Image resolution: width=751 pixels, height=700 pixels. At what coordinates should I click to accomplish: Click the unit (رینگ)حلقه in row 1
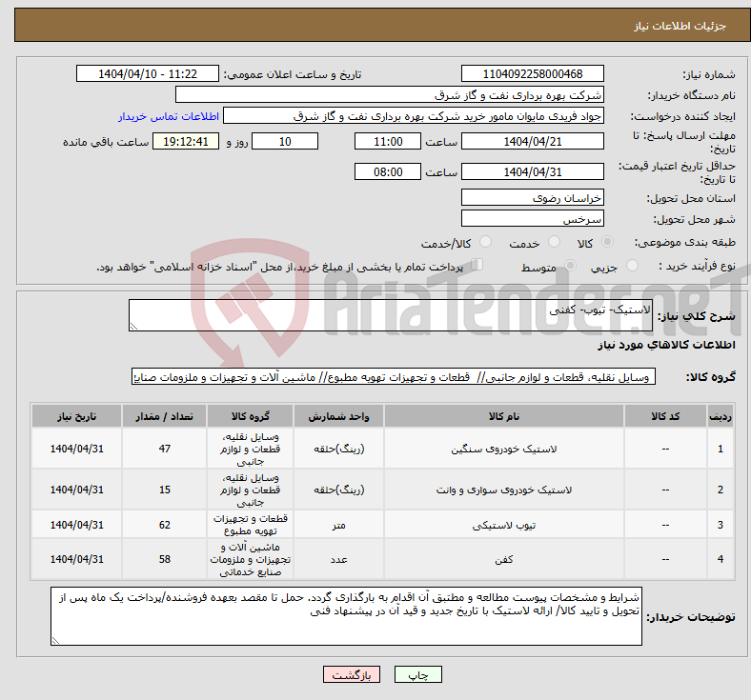[x=338, y=449]
